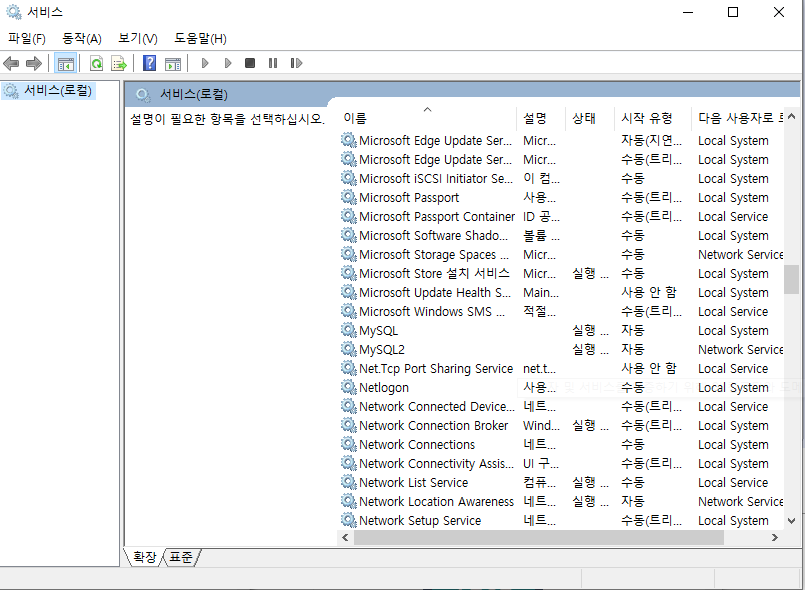Click the Export List toolbar icon
The image size is (805, 590).
[119, 63]
